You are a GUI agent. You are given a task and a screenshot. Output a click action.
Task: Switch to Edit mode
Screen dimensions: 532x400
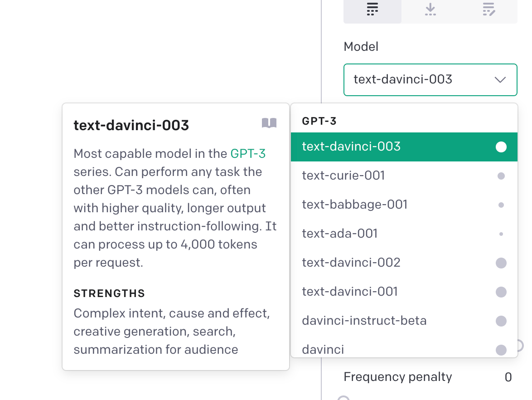click(489, 10)
